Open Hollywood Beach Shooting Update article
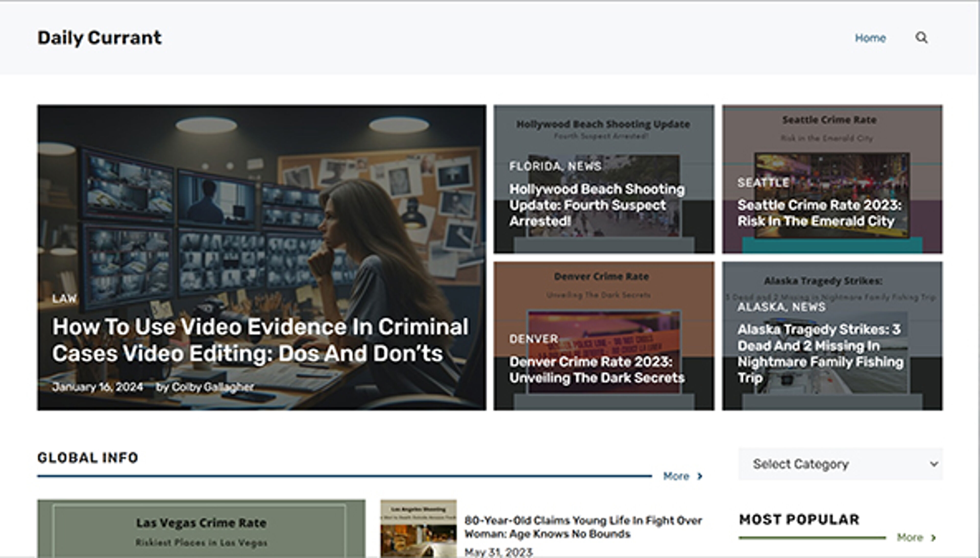Image resolution: width=980 pixels, height=558 pixels. 596,205
